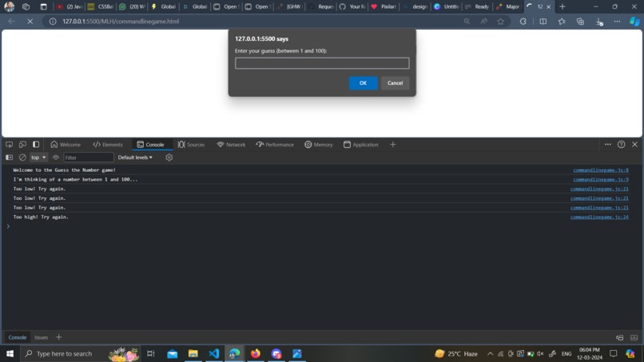Switch to the CSSBattle browser tab
Image resolution: width=644 pixels, height=362 pixels.
click(101, 6)
